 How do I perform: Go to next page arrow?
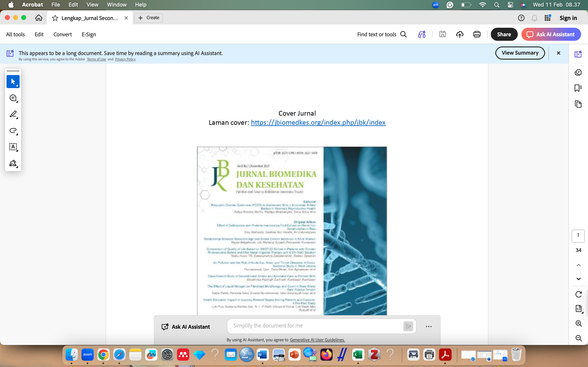(579, 279)
